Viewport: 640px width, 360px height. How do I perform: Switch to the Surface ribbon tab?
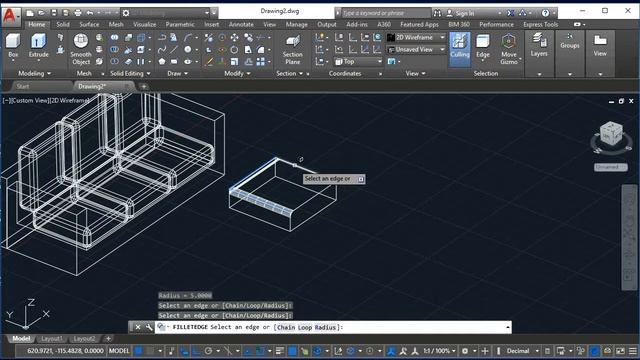89,24
